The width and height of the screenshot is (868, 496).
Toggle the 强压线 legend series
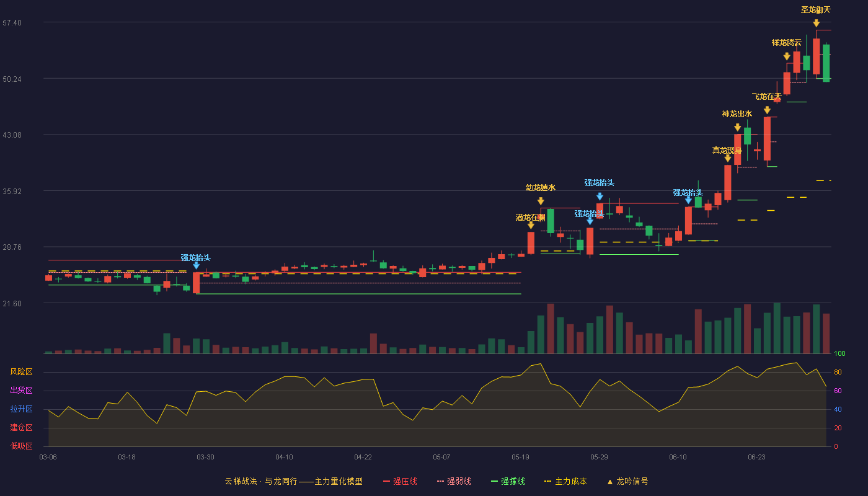point(400,481)
